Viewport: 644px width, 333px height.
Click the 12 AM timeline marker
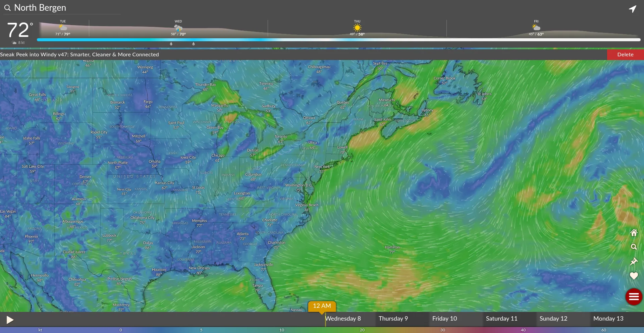pos(322,306)
